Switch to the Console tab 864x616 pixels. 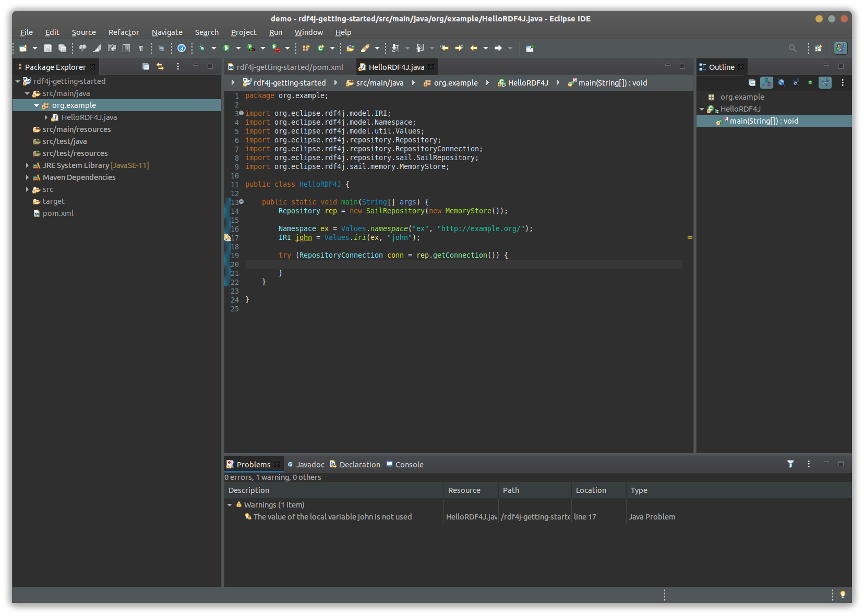405,465
